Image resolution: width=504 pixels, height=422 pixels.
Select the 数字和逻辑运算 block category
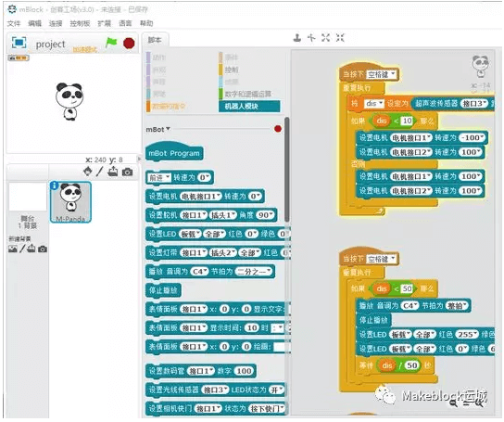(x=247, y=94)
